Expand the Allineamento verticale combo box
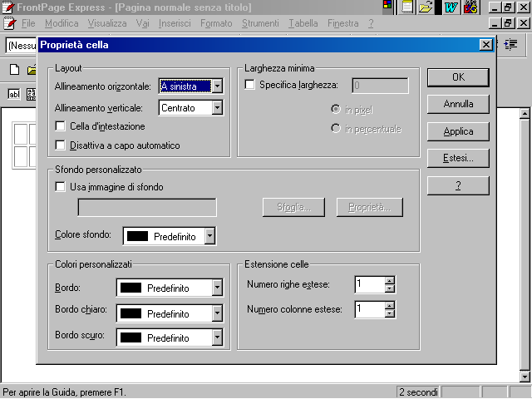Image resolution: width=532 pixels, height=399 pixels. pyautogui.click(x=217, y=108)
